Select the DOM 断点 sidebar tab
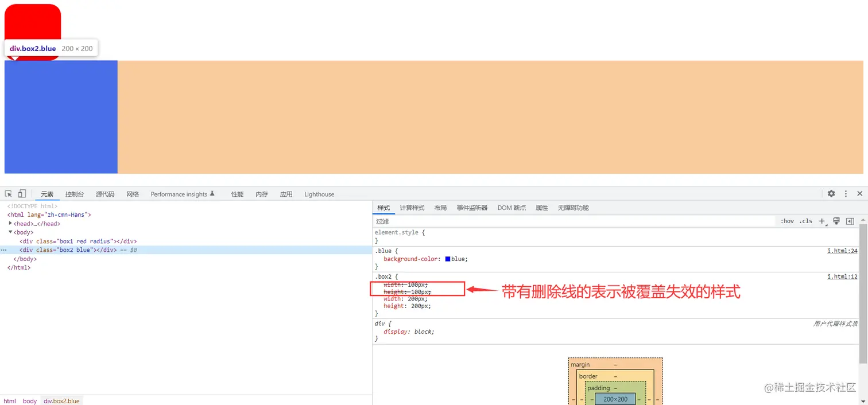Image resolution: width=868 pixels, height=405 pixels. [511, 208]
